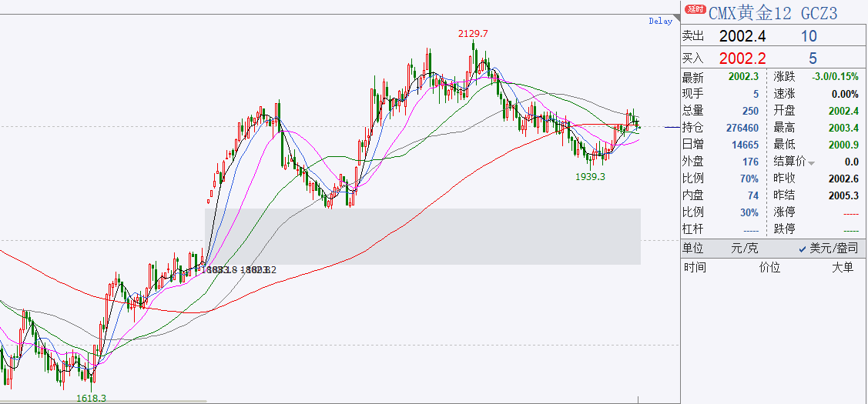Click the 持仓 value 276460
This screenshot has height=404, width=868.
click(742, 129)
